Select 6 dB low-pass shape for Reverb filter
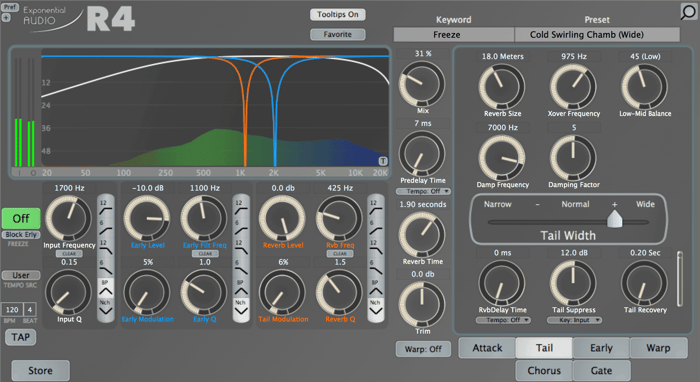Screen dimensions: 700x382 point(375,268)
